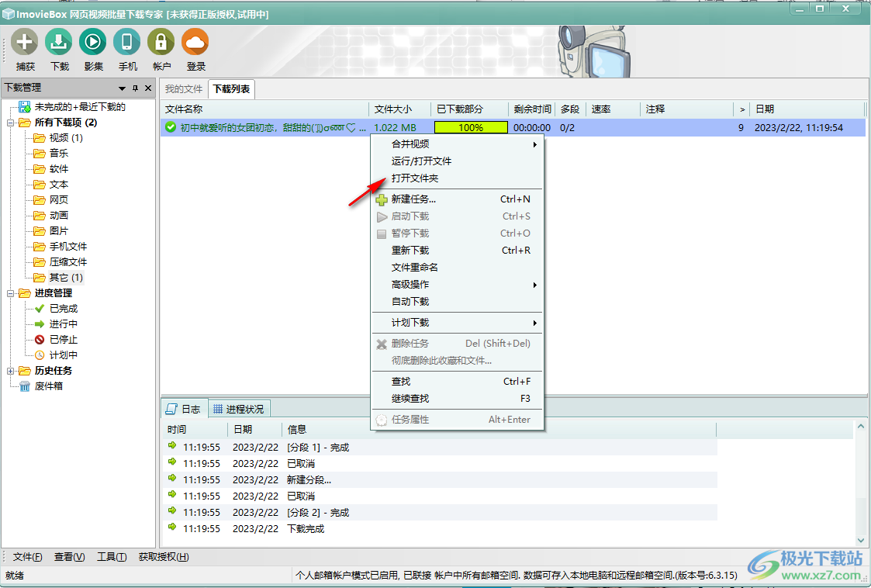Image resolution: width=871 pixels, height=588 pixels.
Task: Choose 查找 from context menu
Action: click(457, 382)
